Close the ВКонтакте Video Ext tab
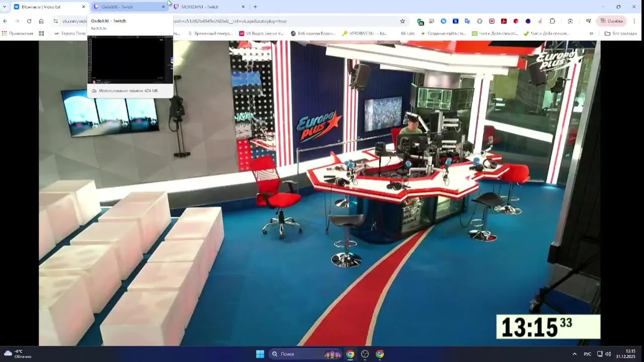Image resolution: width=644 pixels, height=362 pixels. (84, 7)
